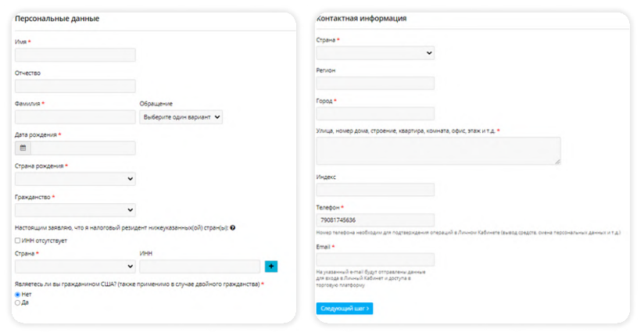The width and height of the screenshot is (644, 336).
Task: Open the 'Гражданство' dropdown
Action: tap(75, 209)
